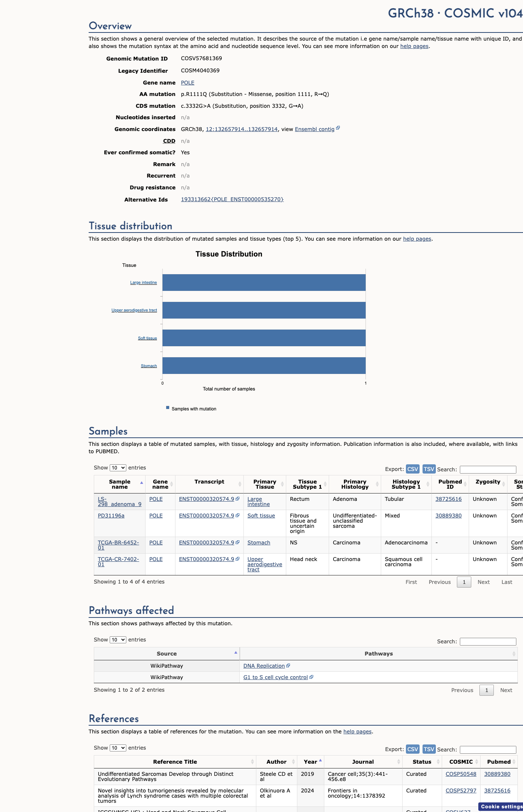Click the sort arrows on the Author column
Viewport: 523px width, 812px height.
293,762
